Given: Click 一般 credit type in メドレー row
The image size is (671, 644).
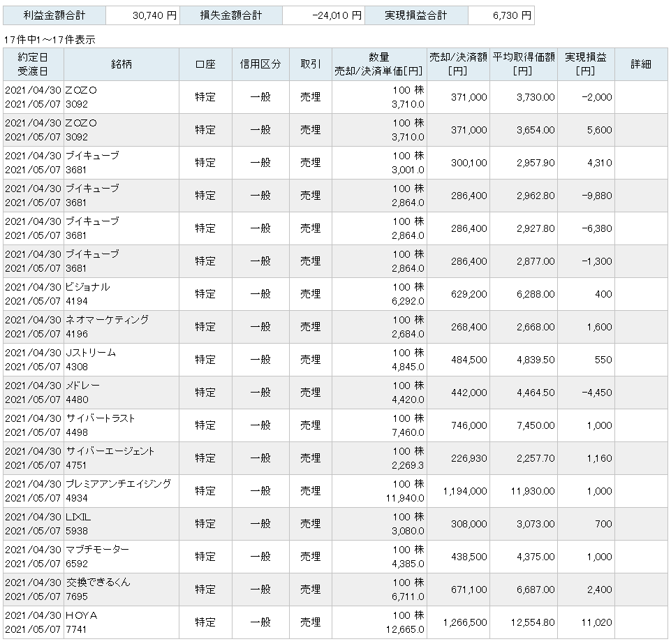Looking at the screenshot, I should pyautogui.click(x=260, y=393).
